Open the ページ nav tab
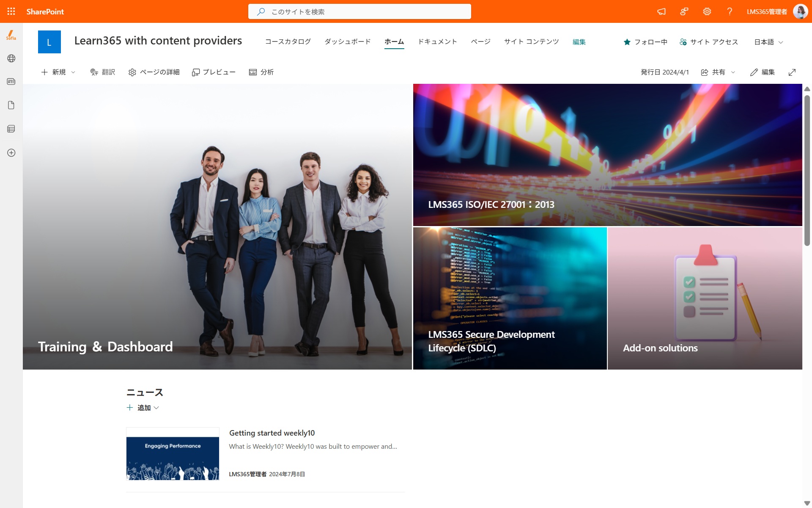Screen dimensions: 812x508 [481, 41]
